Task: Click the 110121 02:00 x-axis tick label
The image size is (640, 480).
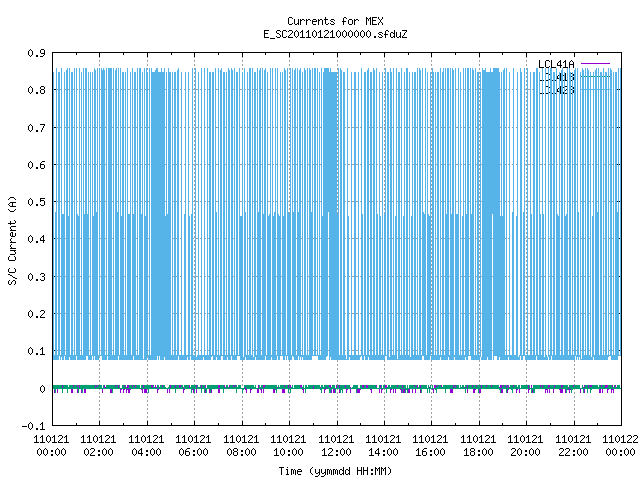Action: [98, 446]
